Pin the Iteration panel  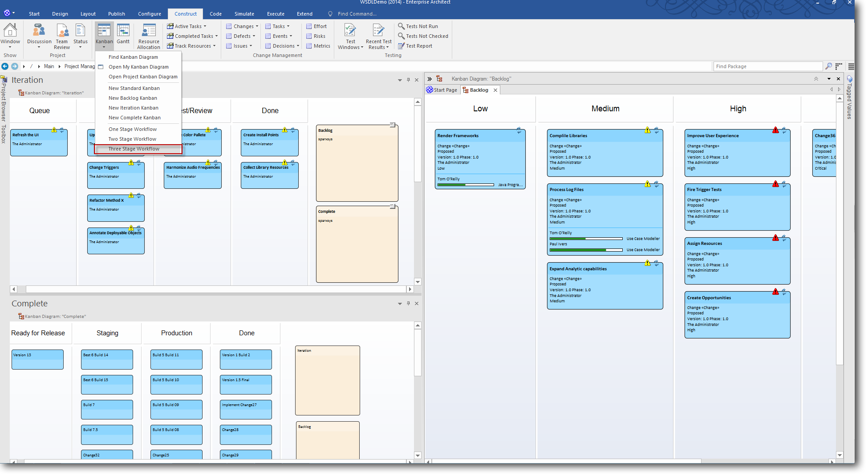[x=408, y=80]
